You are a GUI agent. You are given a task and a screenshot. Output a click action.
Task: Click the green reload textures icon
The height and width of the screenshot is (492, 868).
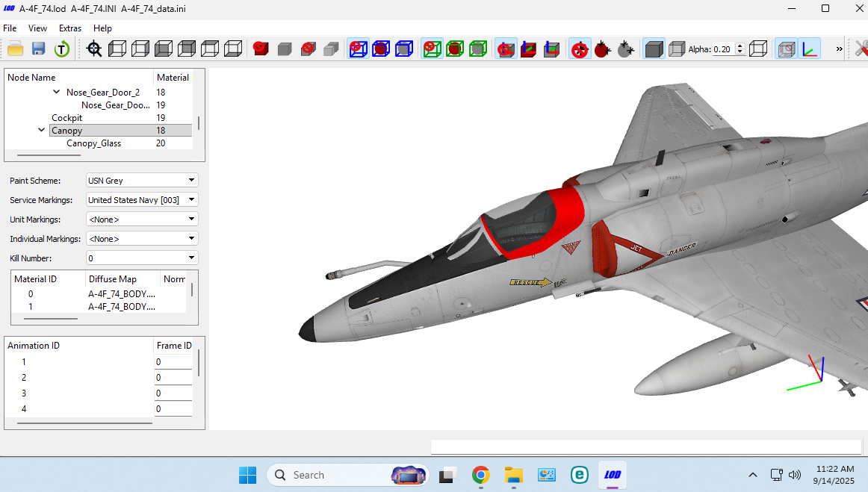(61, 49)
